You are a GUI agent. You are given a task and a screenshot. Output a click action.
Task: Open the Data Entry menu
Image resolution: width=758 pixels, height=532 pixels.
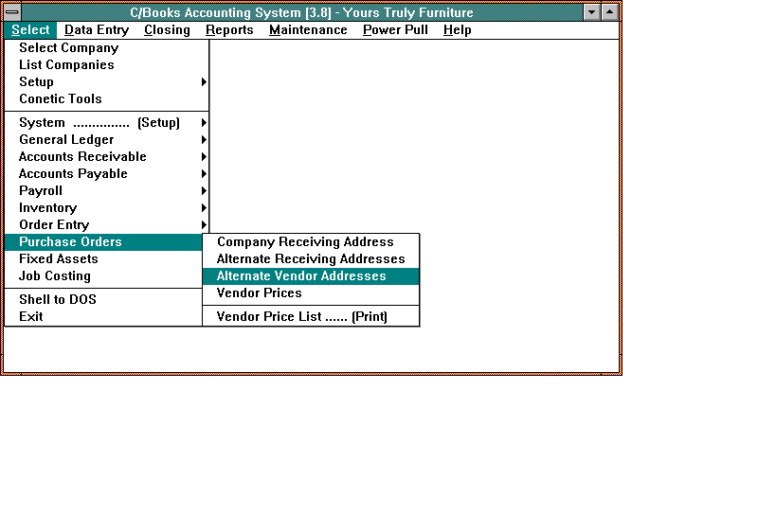pos(97,30)
